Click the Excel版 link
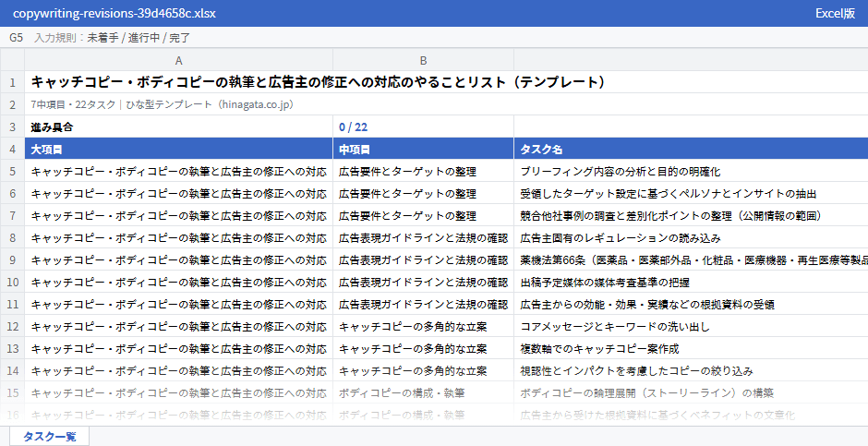 tap(835, 13)
